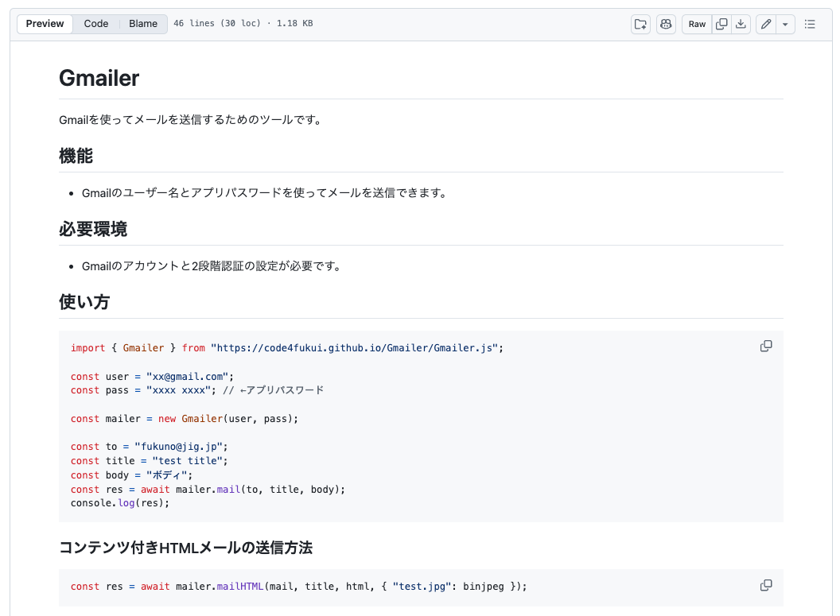Copy the mailHTML code snippet
The width and height of the screenshot is (840, 616).
(x=766, y=586)
